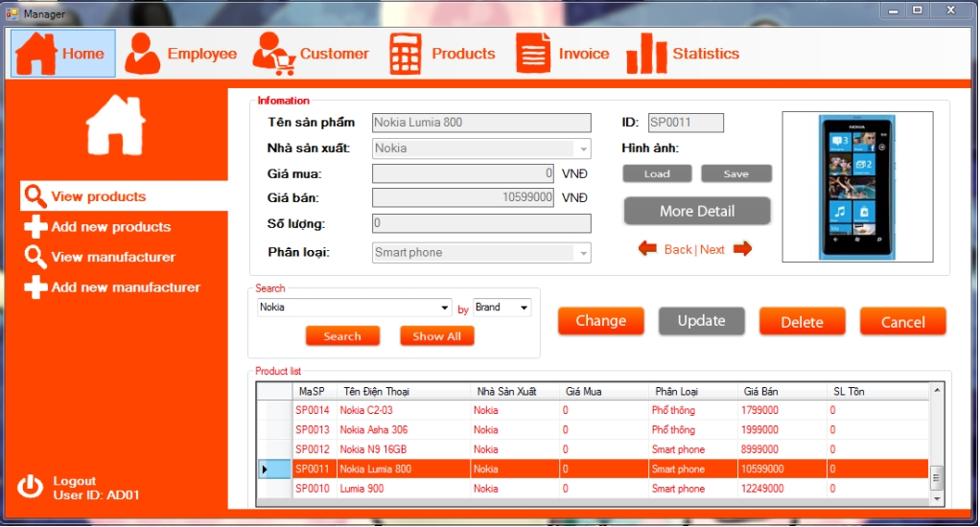The height and width of the screenshot is (527, 980).
Task: Open the Home tab label
Action: (83, 54)
